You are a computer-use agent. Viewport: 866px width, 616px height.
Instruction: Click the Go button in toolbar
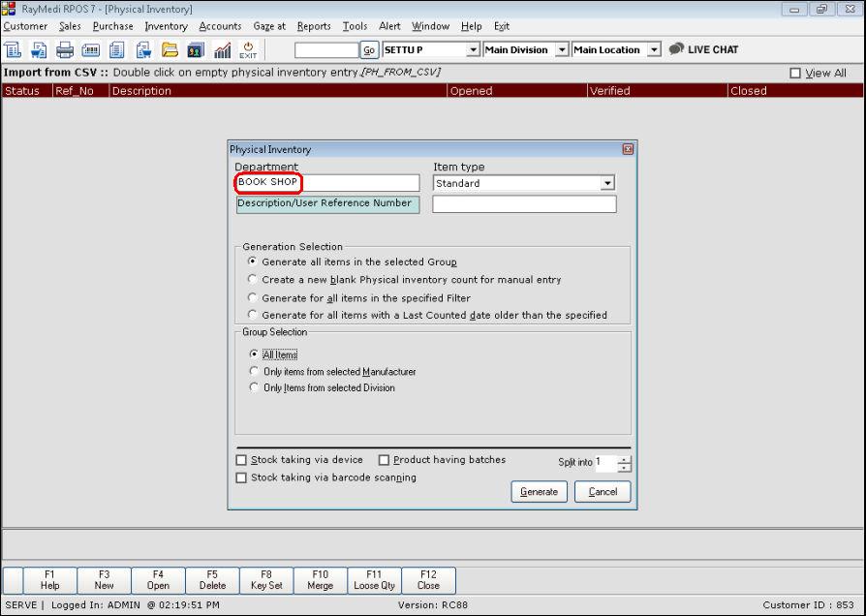tap(369, 49)
